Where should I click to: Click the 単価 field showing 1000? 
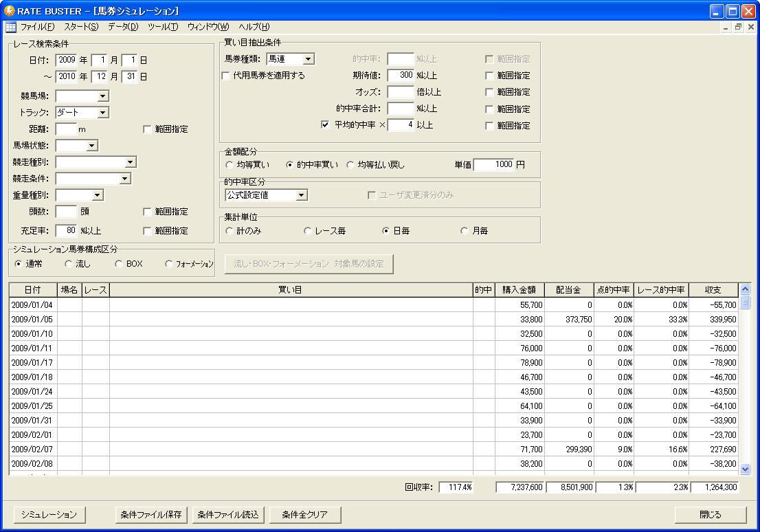pyautogui.click(x=493, y=164)
